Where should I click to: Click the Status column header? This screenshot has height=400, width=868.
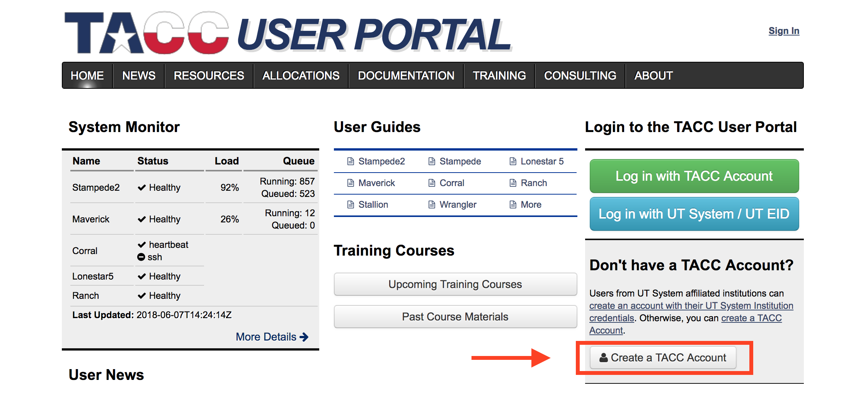click(153, 161)
